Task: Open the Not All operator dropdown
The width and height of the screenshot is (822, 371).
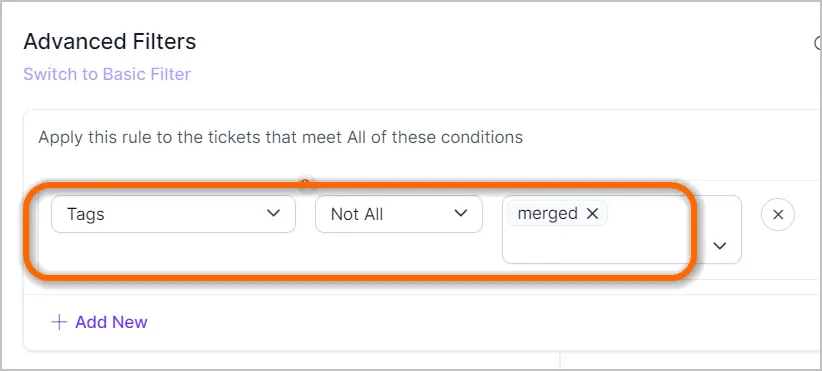Action: click(x=398, y=214)
